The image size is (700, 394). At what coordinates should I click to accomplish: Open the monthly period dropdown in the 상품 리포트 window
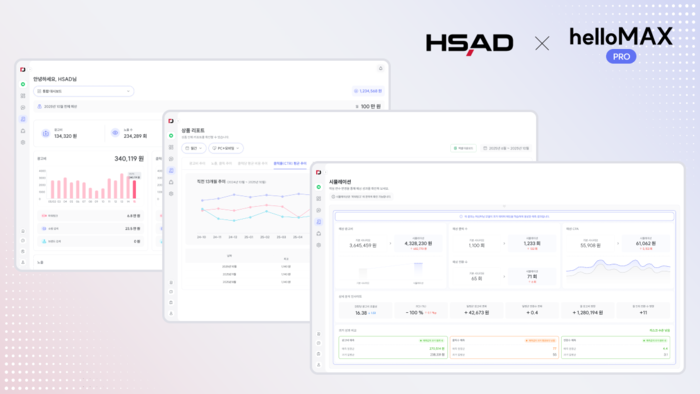coord(194,148)
